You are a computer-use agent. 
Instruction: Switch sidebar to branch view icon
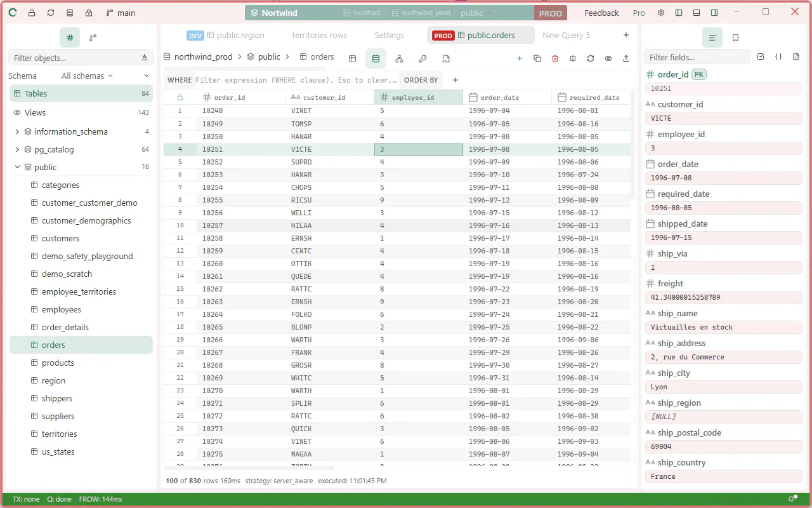tap(93, 37)
